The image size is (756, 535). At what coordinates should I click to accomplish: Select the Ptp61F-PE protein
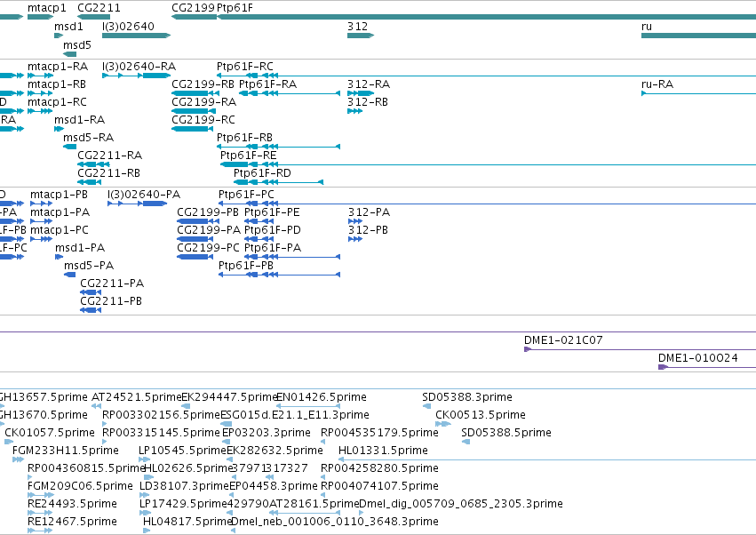coord(259,221)
